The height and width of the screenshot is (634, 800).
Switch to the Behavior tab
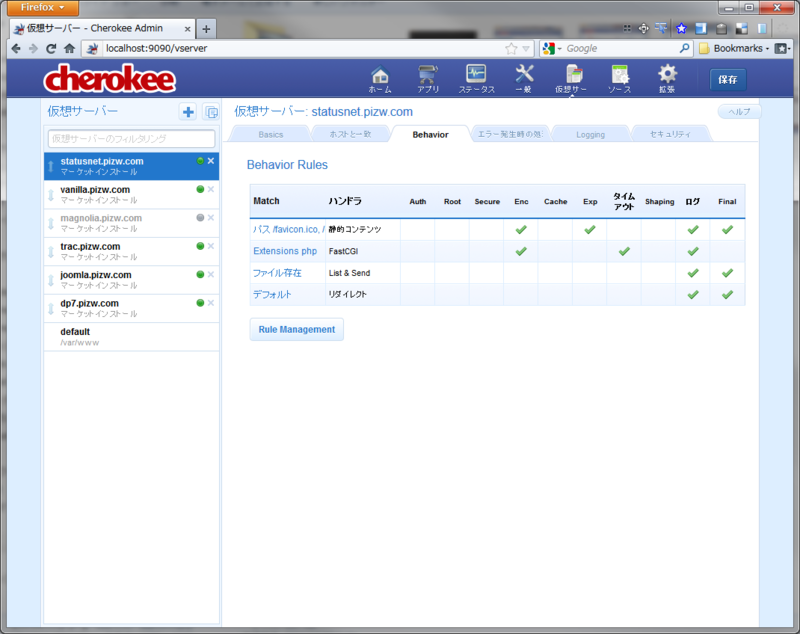click(x=430, y=135)
